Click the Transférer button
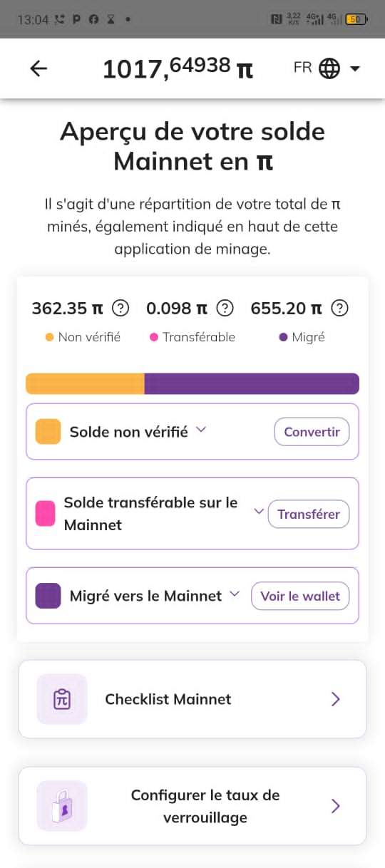 pyautogui.click(x=309, y=514)
